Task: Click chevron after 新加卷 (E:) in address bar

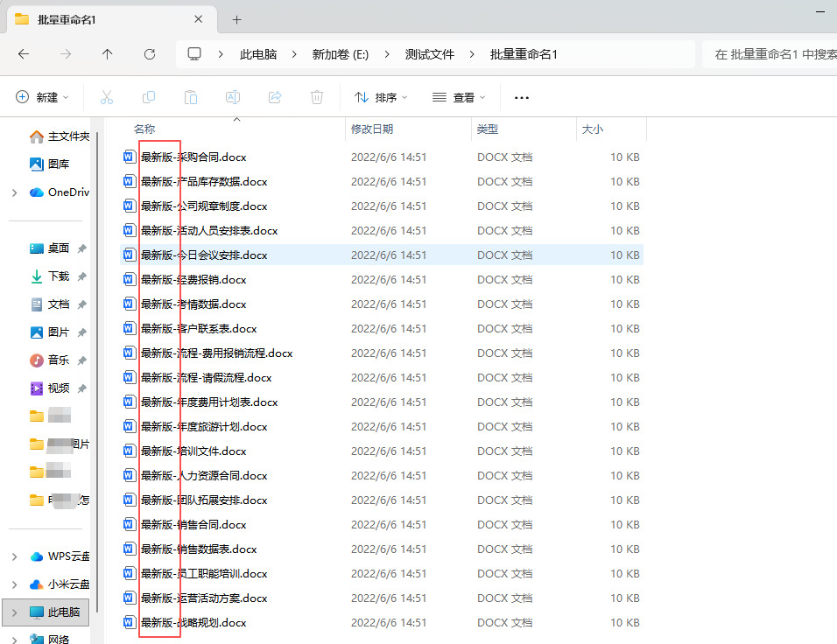Action: click(x=387, y=54)
